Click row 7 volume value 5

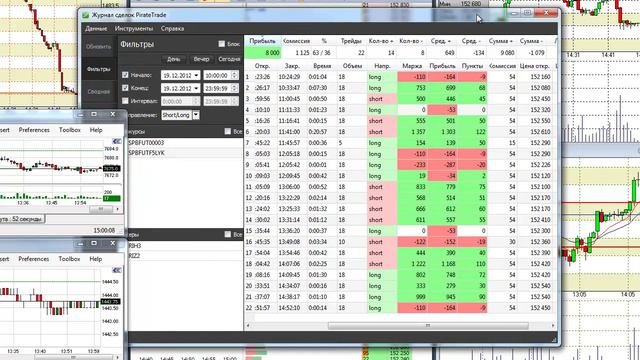(x=340, y=143)
